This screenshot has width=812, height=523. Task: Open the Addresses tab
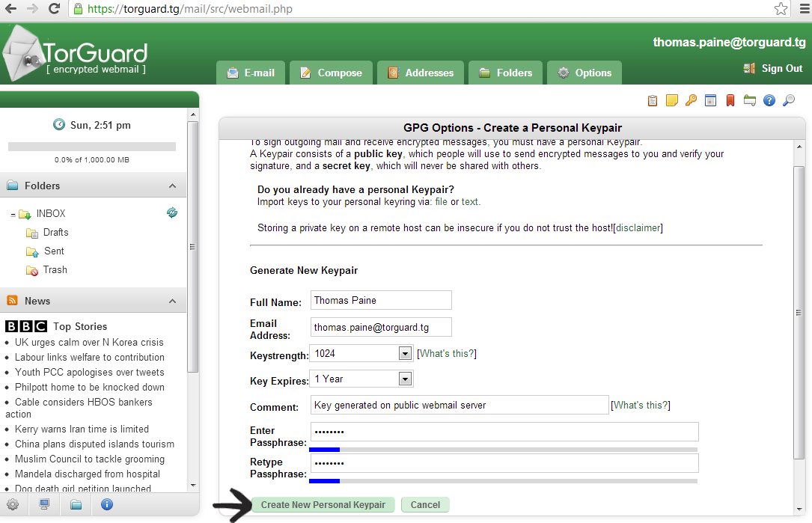pyautogui.click(x=420, y=73)
